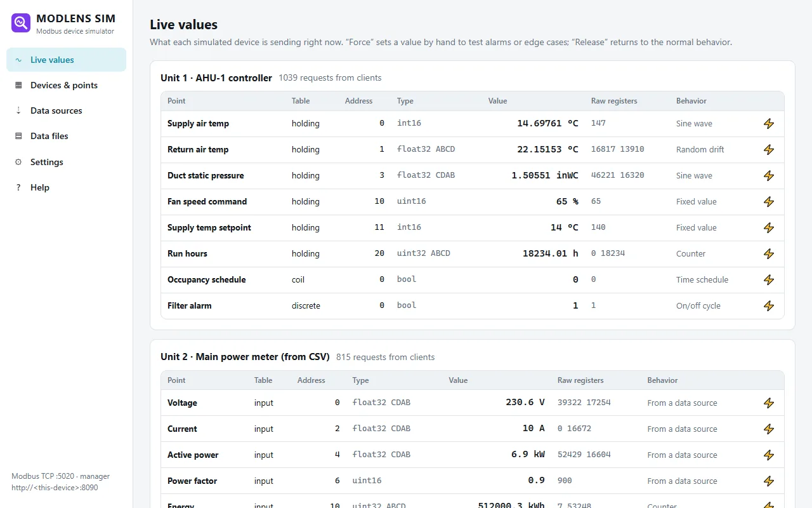This screenshot has height=508, width=812.
Task: Open Settings from the sidebar
Action: (x=66, y=162)
